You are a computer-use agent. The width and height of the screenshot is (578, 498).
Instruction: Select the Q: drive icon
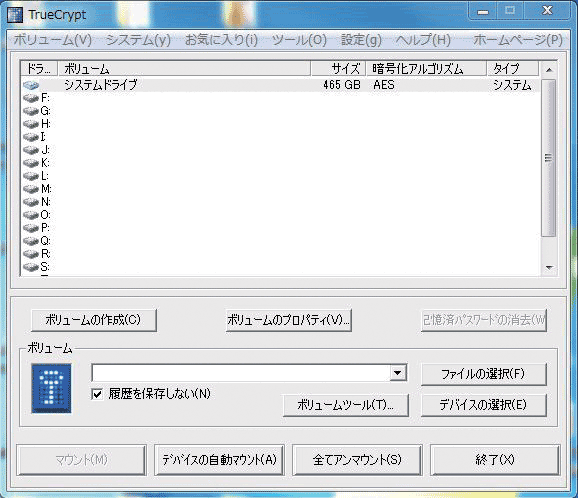tap(31, 241)
